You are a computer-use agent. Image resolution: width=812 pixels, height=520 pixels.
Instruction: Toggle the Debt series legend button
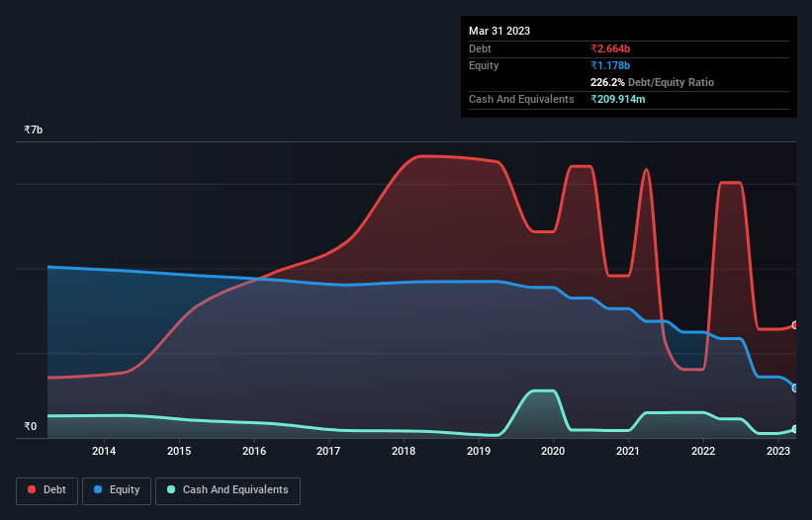[x=47, y=490]
